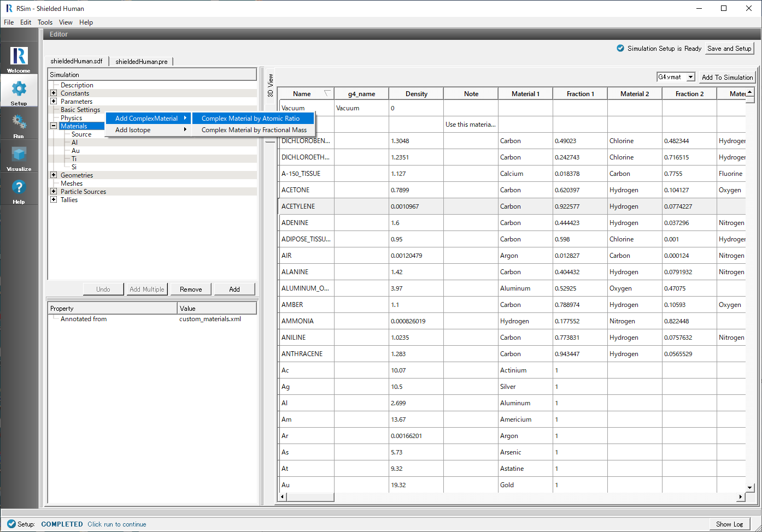Open the Help menu in menu bar
Screen dimensions: 762x532
pyautogui.click(x=86, y=22)
